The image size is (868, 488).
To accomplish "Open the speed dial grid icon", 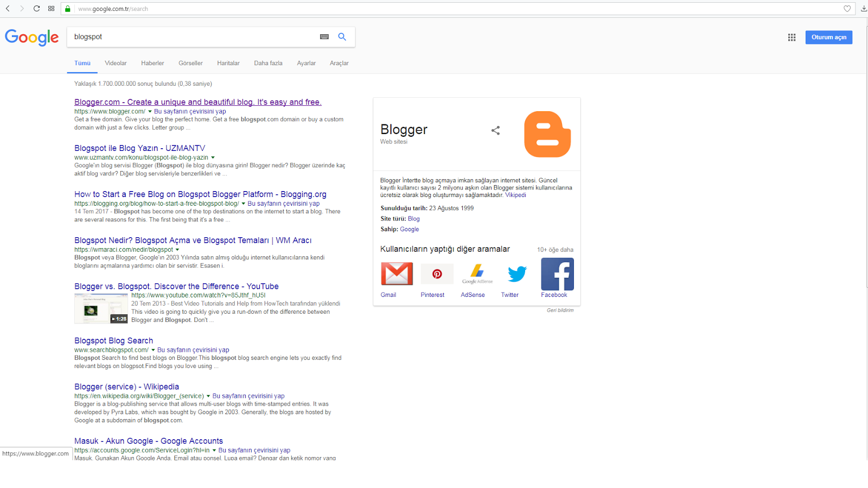I will 51,9.
